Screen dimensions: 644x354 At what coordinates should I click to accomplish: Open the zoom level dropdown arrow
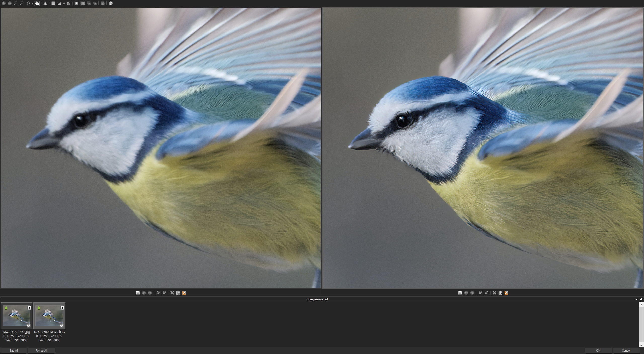tap(32, 4)
